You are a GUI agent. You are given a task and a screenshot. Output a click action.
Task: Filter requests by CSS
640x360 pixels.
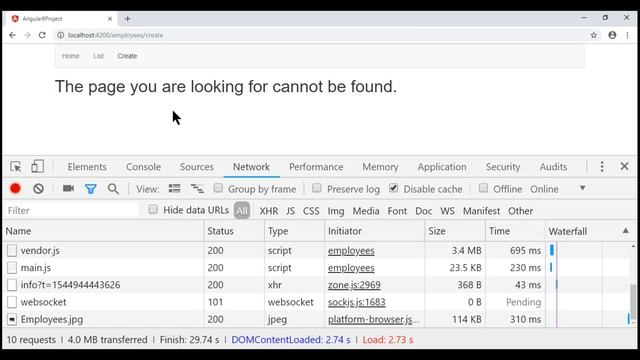pos(311,211)
